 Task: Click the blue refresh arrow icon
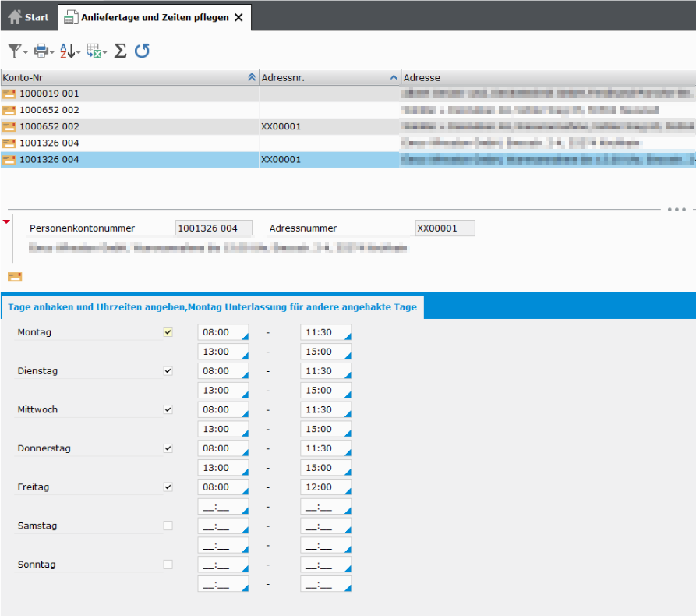coord(142,51)
